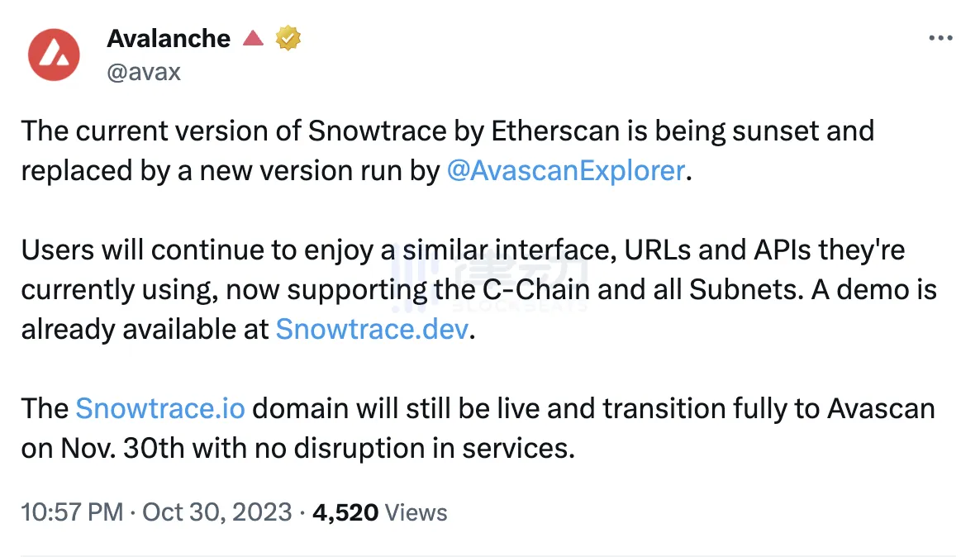Open the three-dot more options menu
The image size is (980, 557).
(x=941, y=39)
